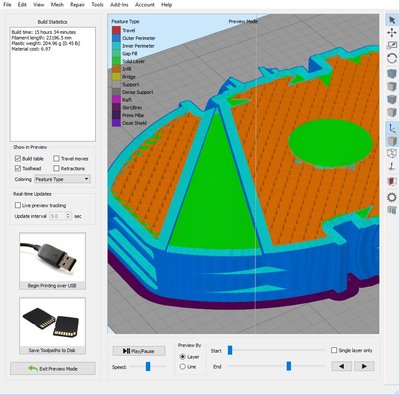The width and height of the screenshot is (400, 395).
Task: Enable Retractions in preview
Action: coord(56,168)
